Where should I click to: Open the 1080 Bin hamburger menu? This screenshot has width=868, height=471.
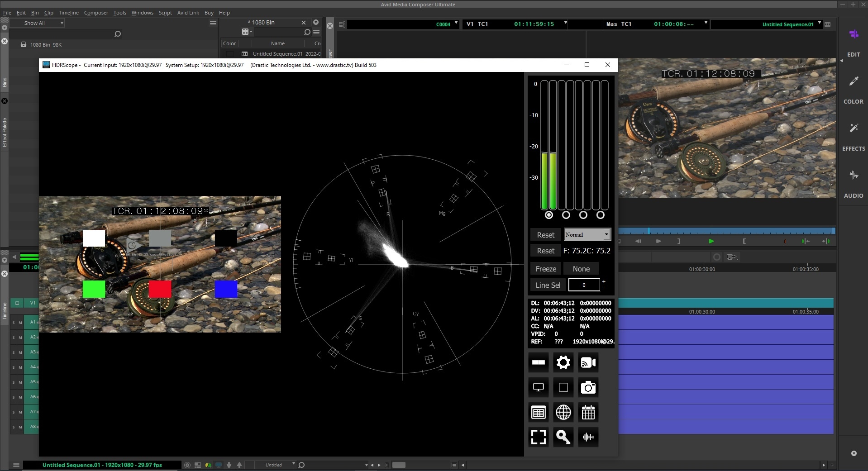pyautogui.click(x=316, y=32)
